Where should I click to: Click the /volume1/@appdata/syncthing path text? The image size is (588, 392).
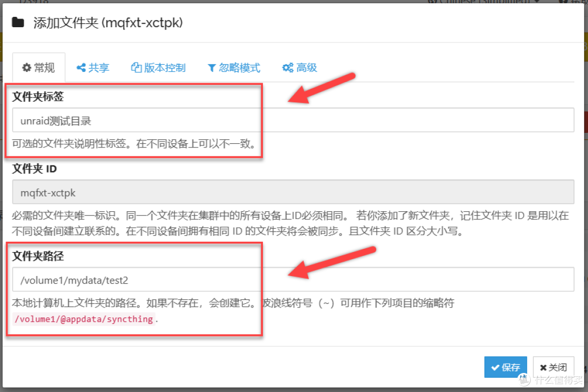(84, 319)
